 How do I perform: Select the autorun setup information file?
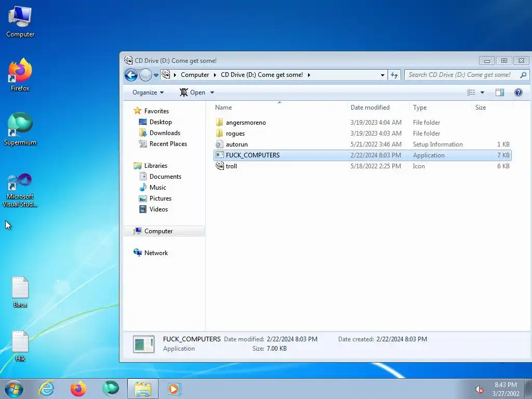(x=362, y=144)
